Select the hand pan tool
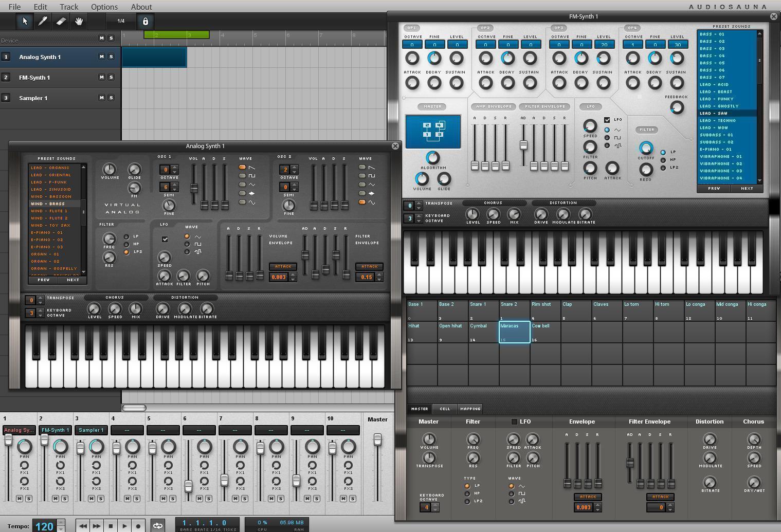 click(79, 21)
